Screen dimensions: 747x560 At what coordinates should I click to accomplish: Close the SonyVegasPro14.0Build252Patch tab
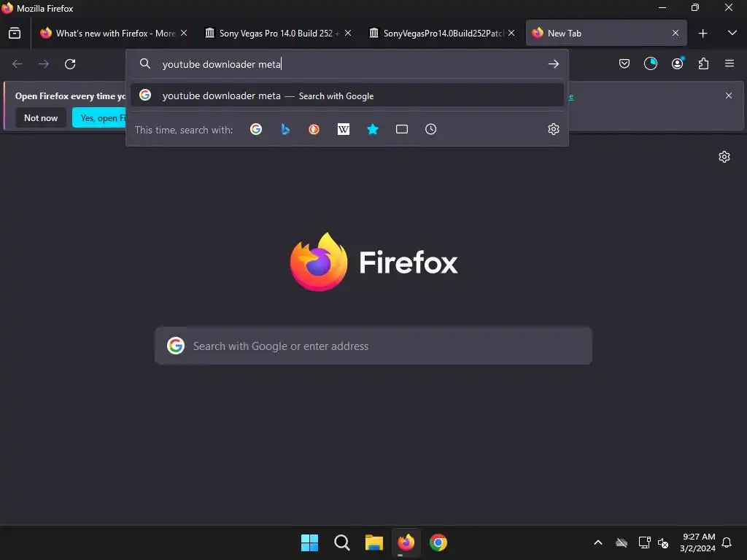pos(511,34)
